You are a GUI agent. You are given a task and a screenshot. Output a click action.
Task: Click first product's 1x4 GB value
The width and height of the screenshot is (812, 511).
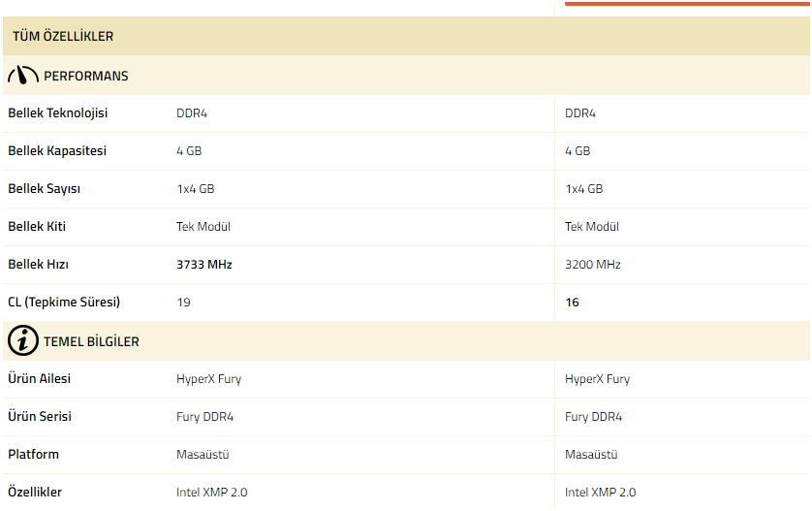195,189
